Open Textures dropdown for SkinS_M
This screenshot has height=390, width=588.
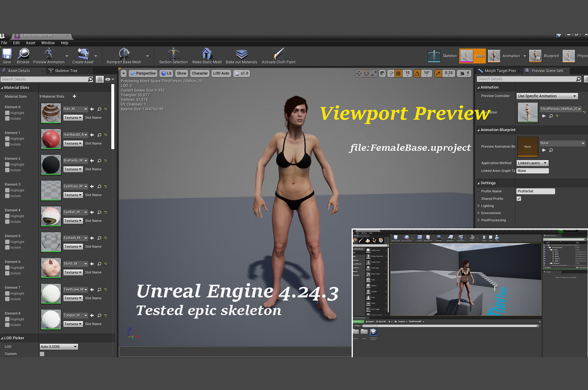click(x=73, y=272)
